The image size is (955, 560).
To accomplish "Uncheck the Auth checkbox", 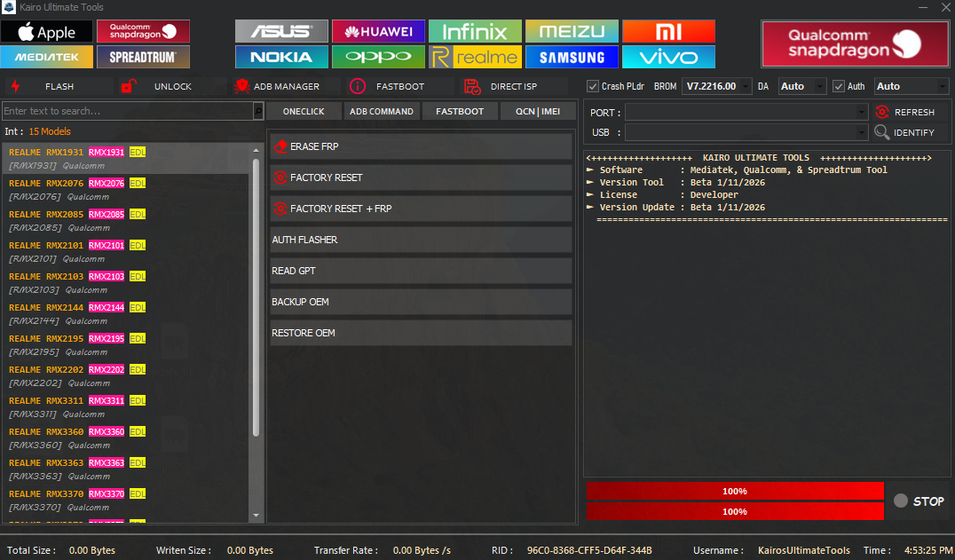I will tap(839, 86).
